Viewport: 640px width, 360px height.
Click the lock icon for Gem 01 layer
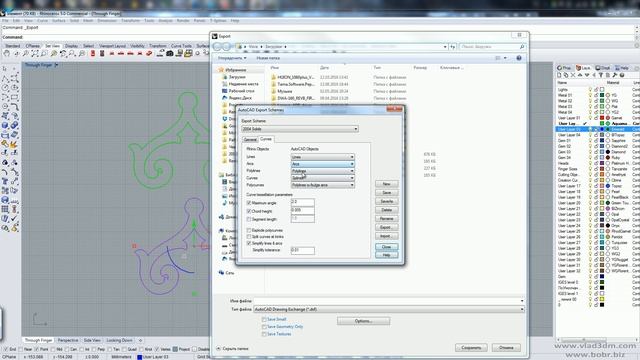pos(596,140)
